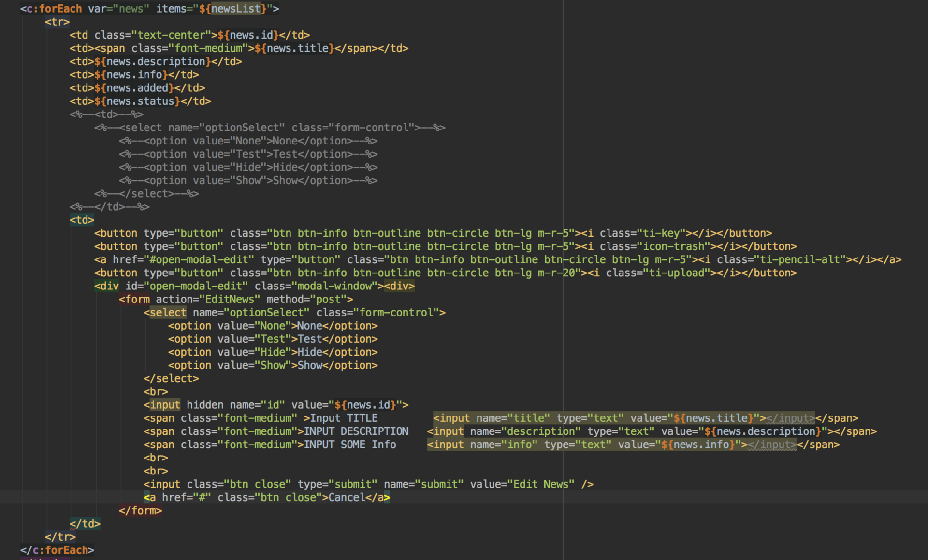Click the commented option value "Show" line
The width and height of the screenshot is (928, 560).
coord(248,181)
